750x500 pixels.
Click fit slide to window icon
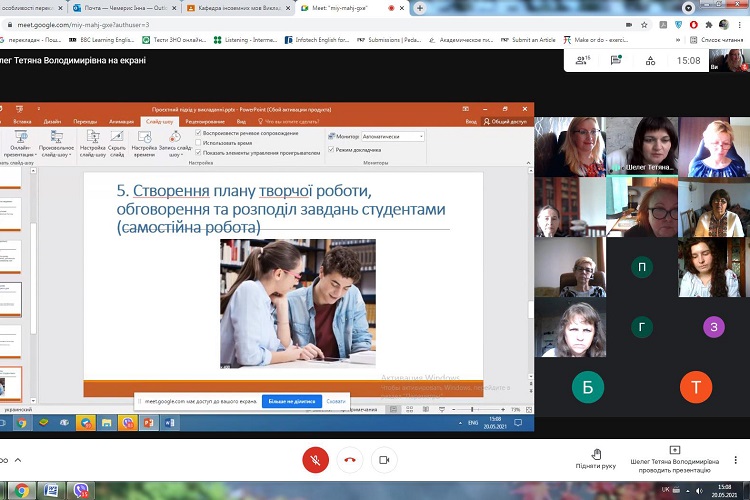[529, 410]
